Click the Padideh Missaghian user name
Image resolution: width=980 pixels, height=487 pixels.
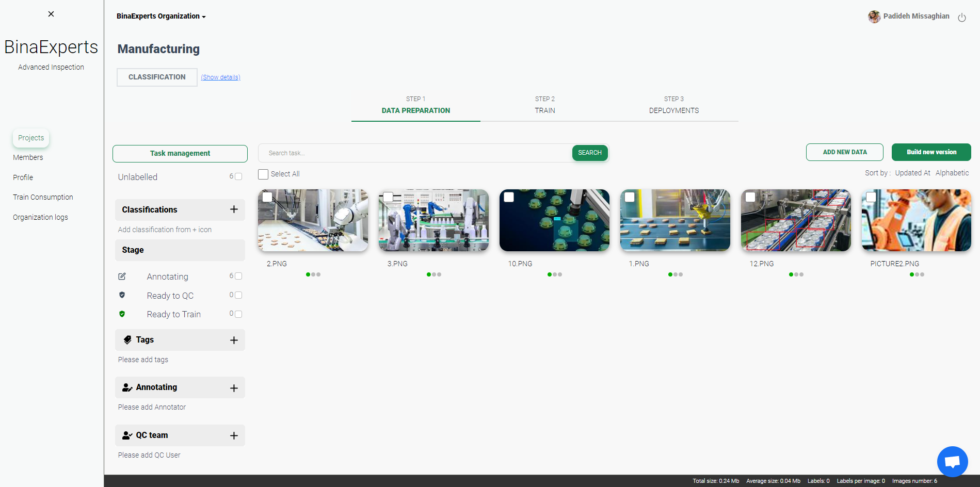(917, 16)
